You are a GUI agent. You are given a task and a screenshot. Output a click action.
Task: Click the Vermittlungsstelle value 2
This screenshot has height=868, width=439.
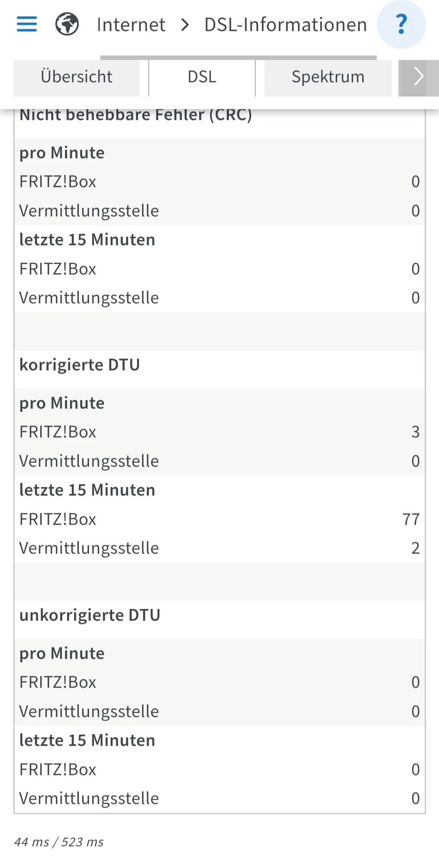coord(415,548)
